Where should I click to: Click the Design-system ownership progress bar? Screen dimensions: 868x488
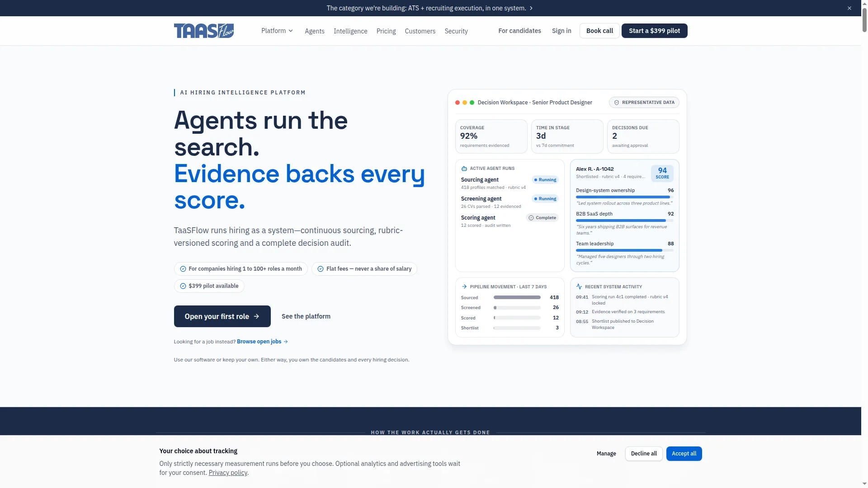pos(625,197)
